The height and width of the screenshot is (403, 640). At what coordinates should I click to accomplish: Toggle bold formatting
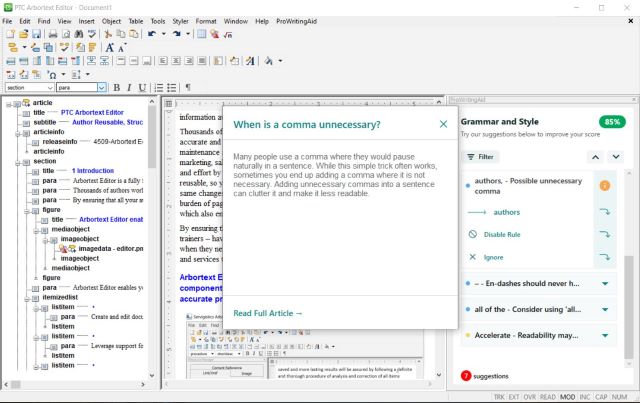click(x=117, y=87)
